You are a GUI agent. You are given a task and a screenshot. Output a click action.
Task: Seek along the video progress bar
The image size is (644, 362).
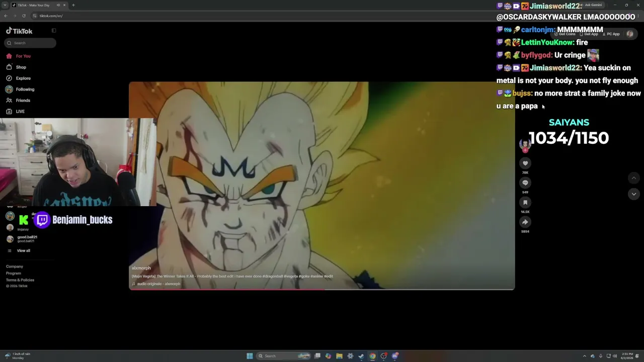pos(322,289)
